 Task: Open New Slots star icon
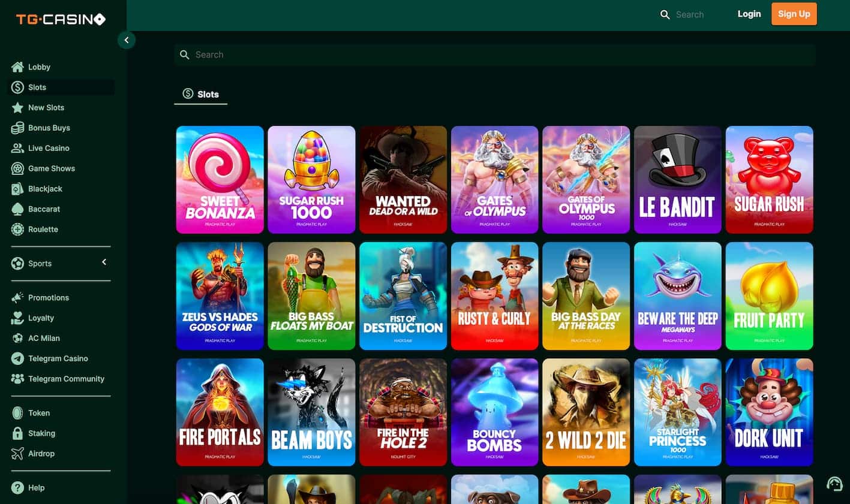(17, 108)
